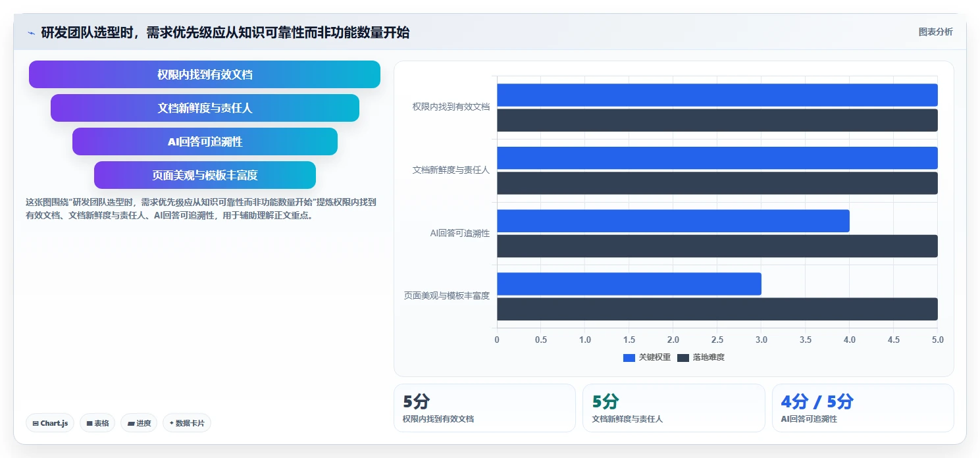
Task: Toggle the 关键权重 legend swatch
Action: [x=629, y=358]
